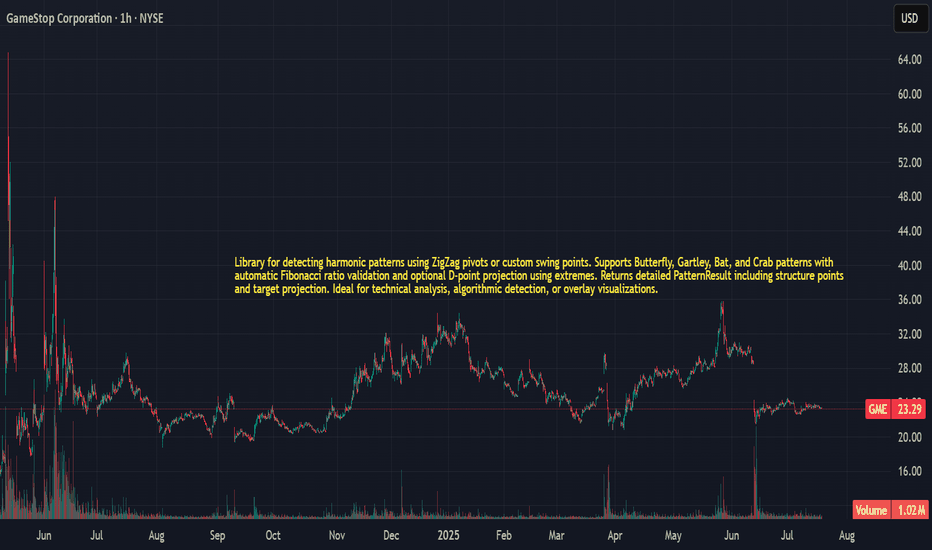Image resolution: width=932 pixels, height=550 pixels.
Task: Click the Mar time axis label
Action: tap(556, 535)
